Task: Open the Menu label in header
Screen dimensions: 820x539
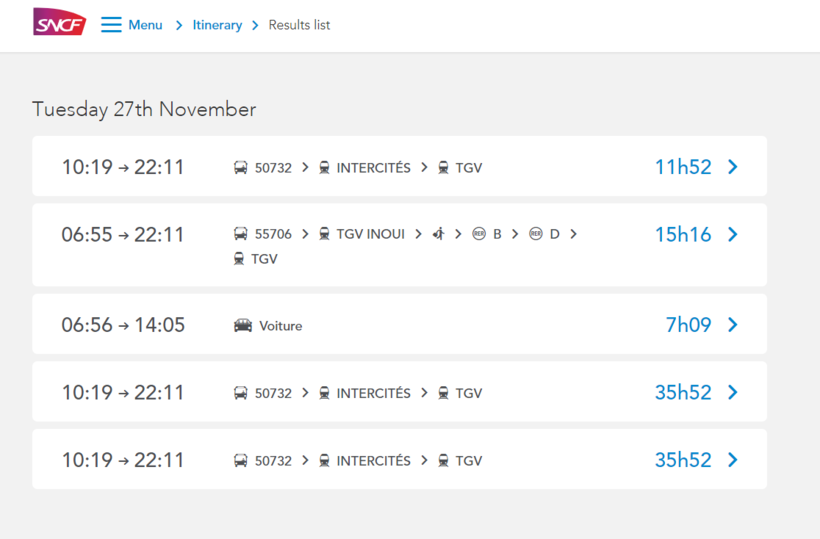Action: (x=145, y=25)
